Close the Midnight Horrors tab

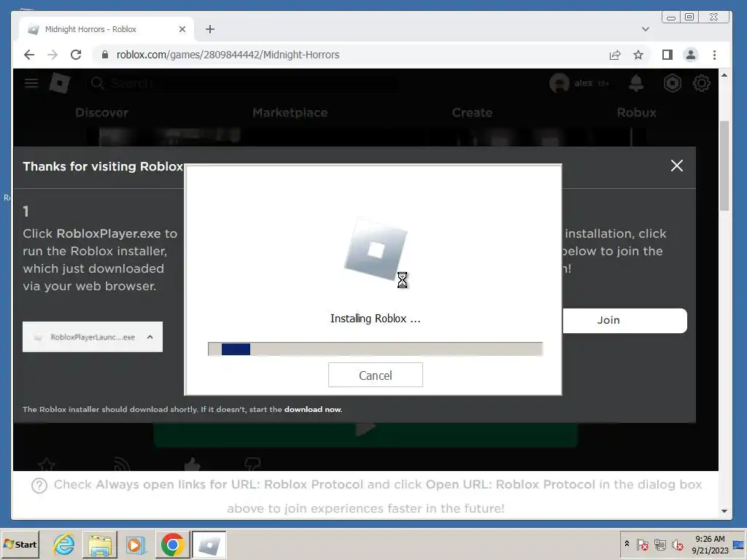coord(182,29)
